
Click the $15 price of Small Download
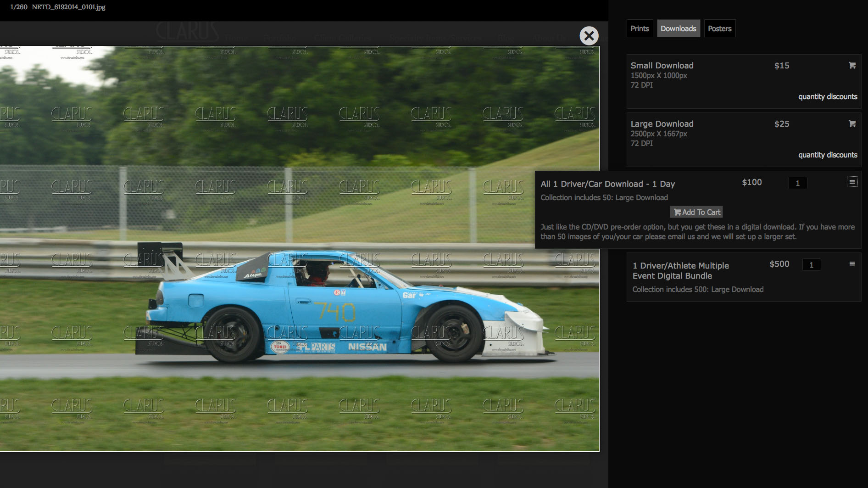pyautogui.click(x=781, y=66)
